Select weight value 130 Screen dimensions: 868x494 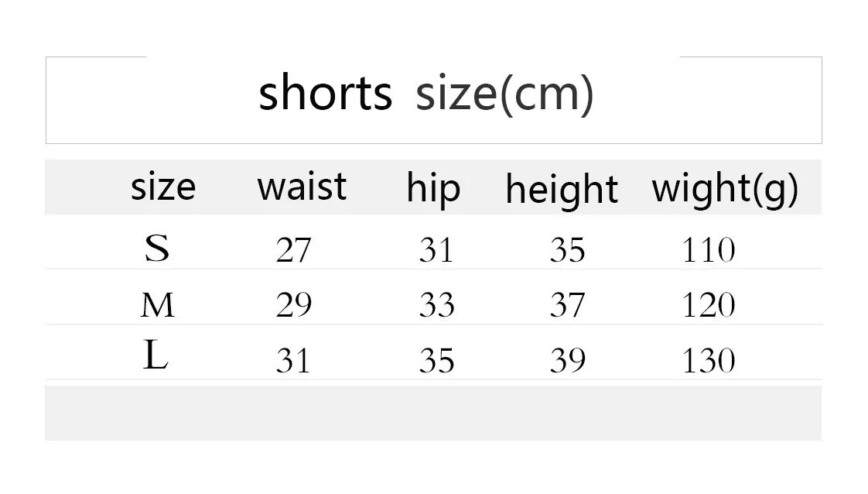[709, 361]
